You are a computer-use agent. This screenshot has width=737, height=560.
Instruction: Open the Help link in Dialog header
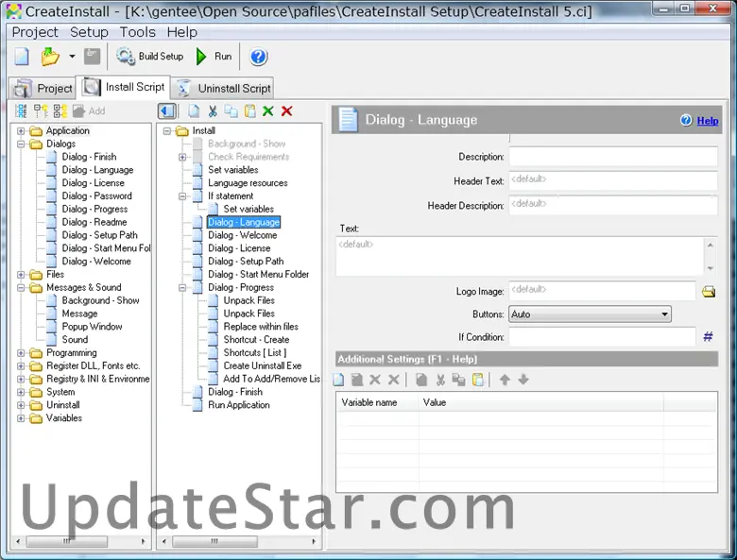[708, 121]
